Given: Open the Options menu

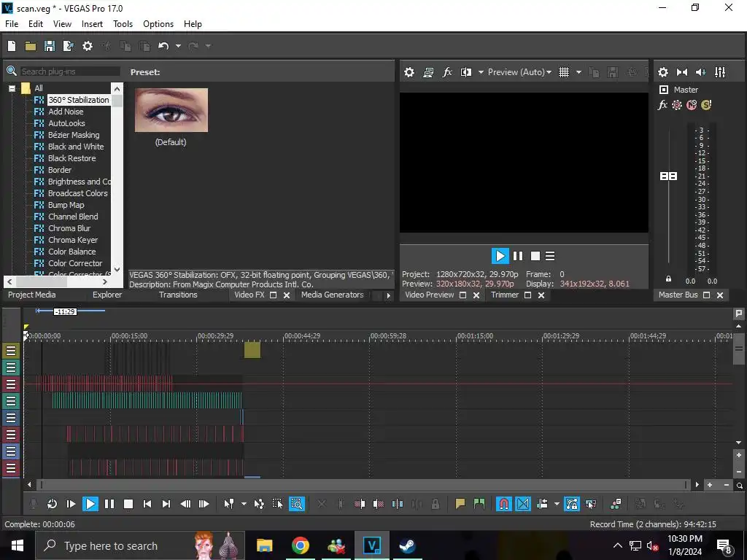Looking at the screenshot, I should 158,24.
